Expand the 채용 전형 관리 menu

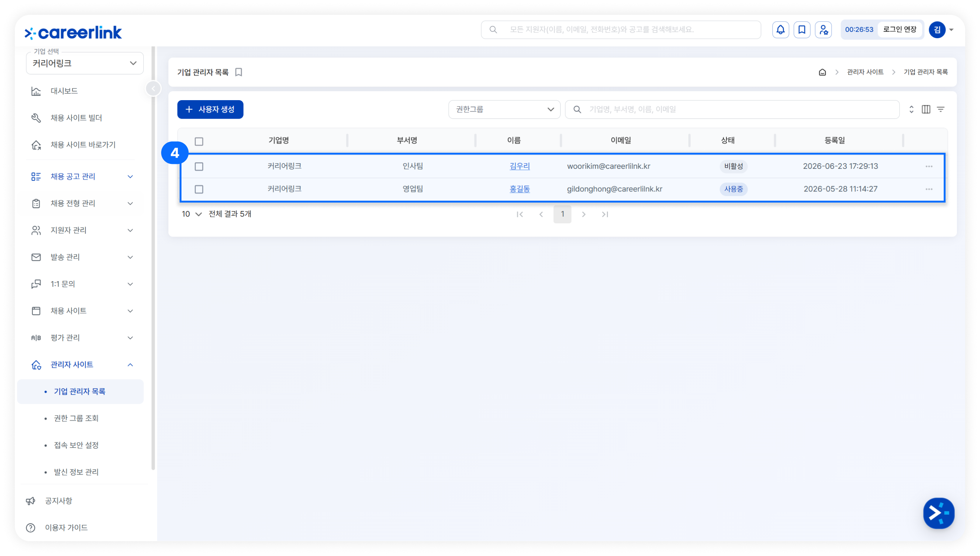tap(82, 203)
